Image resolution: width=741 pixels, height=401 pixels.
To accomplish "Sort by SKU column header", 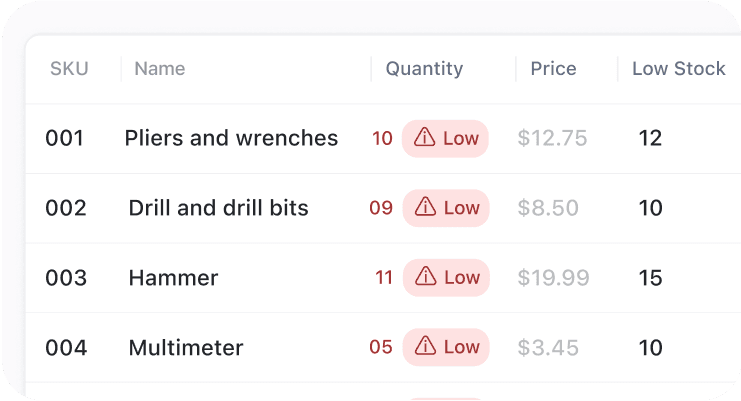I will (69, 69).
